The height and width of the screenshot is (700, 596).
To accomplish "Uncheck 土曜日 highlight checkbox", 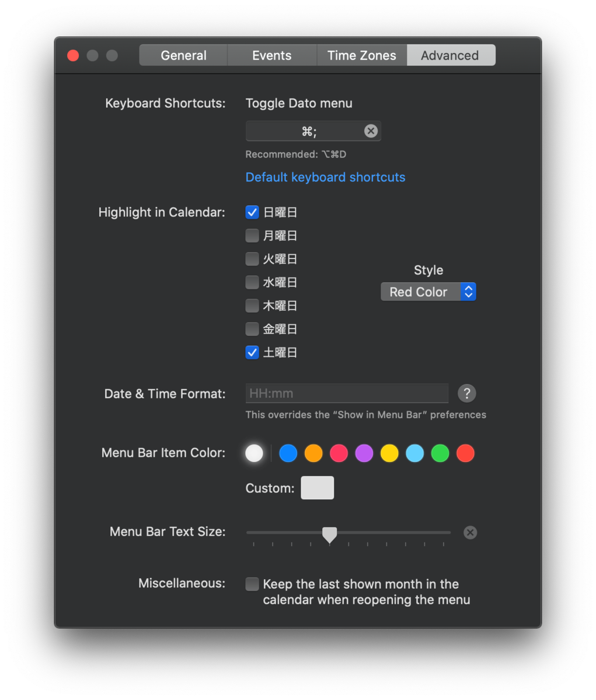I will tap(252, 352).
